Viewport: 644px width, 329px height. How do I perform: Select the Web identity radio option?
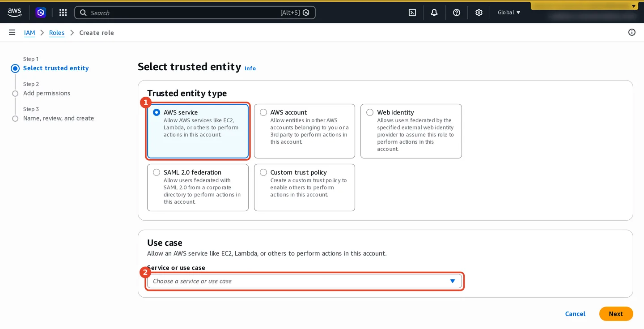coord(370,112)
